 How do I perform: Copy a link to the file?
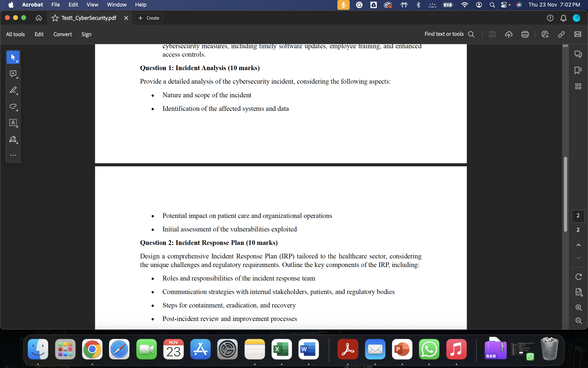[x=561, y=34]
